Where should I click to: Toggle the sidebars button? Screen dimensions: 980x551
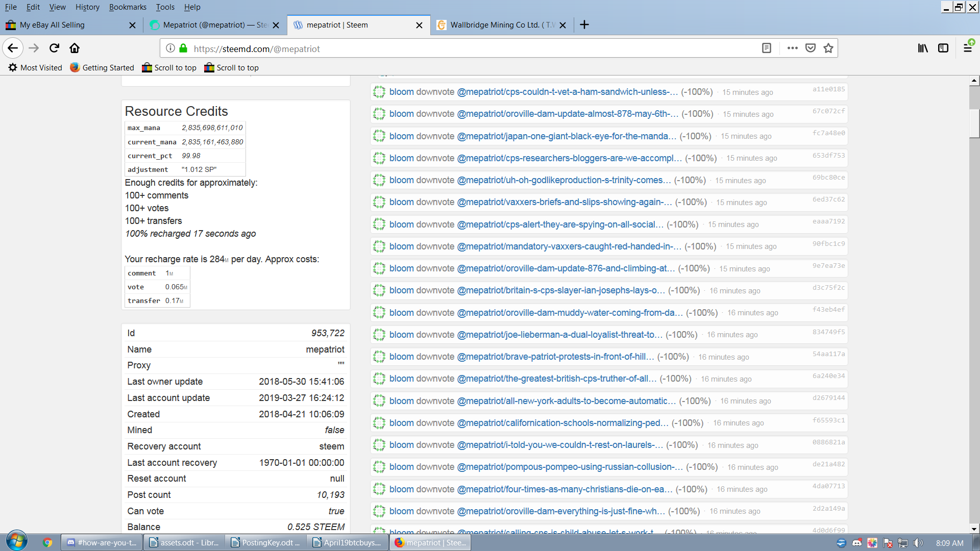coord(943,48)
